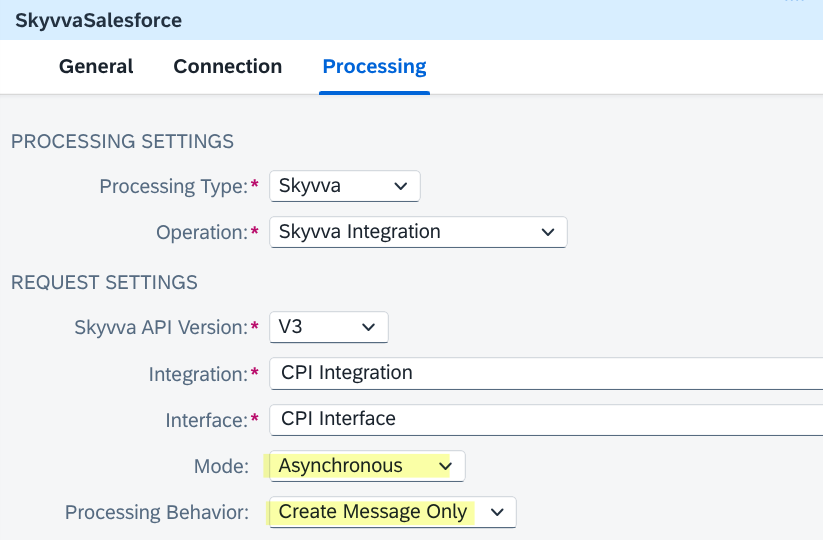Click the PROCESSING SETTINGS section heading
Image resolution: width=823 pixels, height=540 pixels.
[122, 142]
